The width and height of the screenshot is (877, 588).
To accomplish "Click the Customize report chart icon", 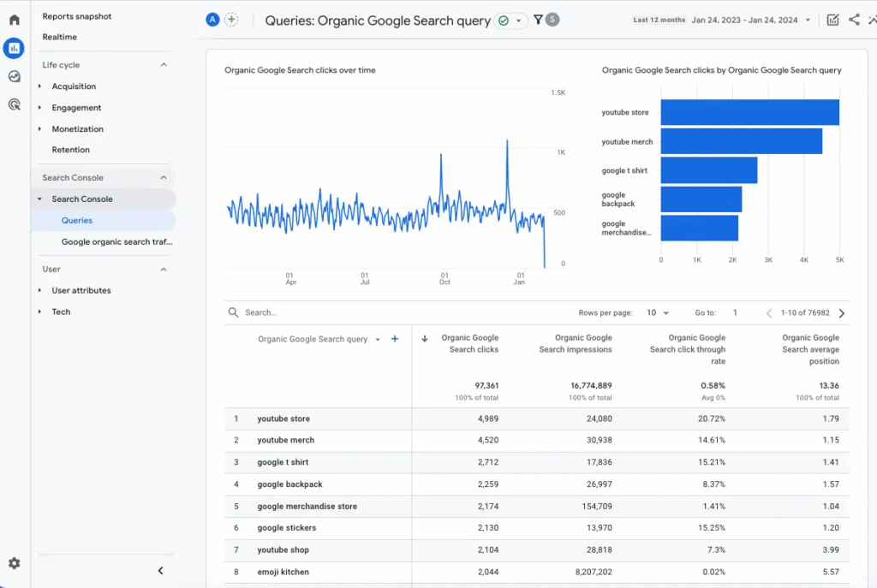I will click(x=832, y=20).
